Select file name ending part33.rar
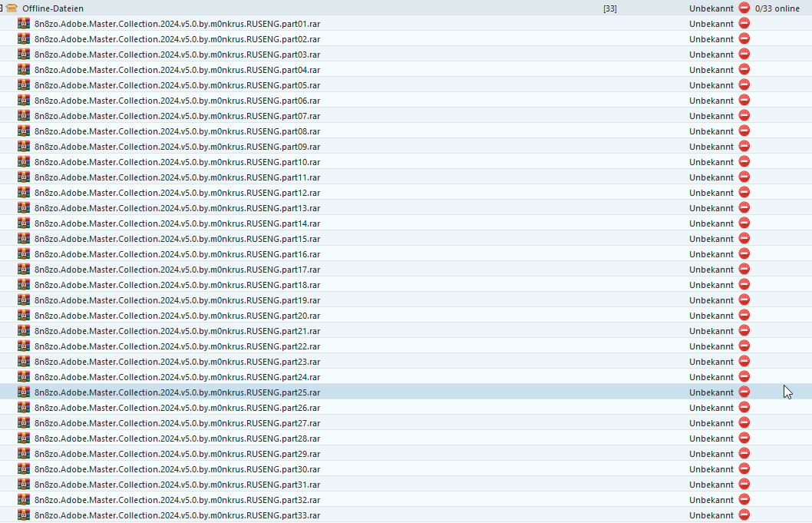812x523 pixels. pyautogui.click(x=177, y=515)
